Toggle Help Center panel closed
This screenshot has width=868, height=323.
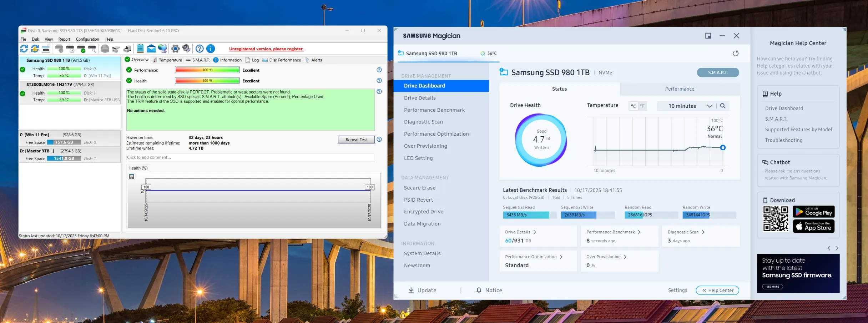click(717, 291)
